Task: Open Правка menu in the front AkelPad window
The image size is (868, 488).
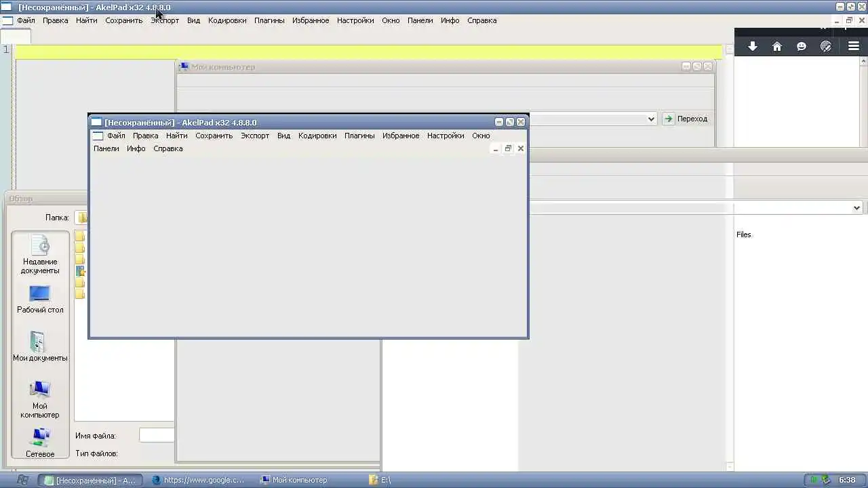Action: tap(146, 136)
